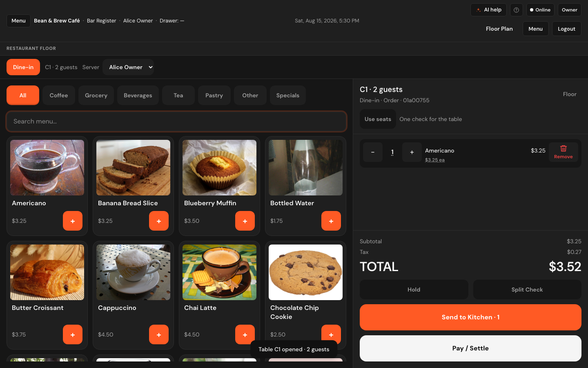Toggle Use seats for the table

378,119
